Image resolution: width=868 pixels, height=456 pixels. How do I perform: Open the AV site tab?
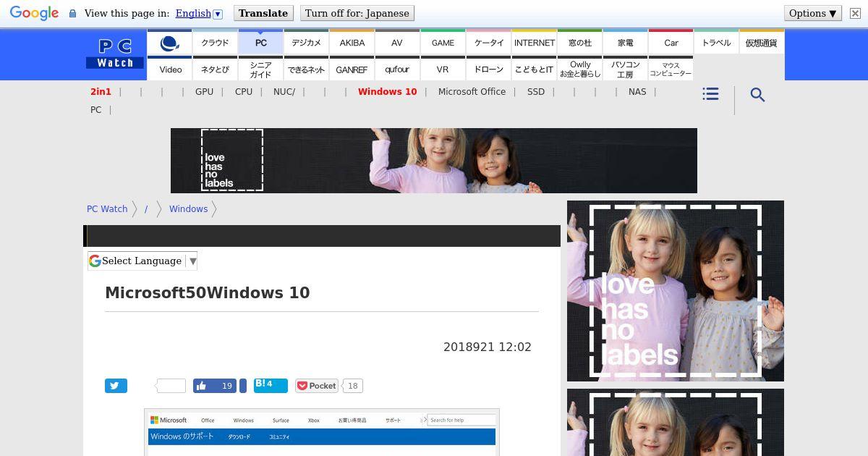click(x=397, y=43)
